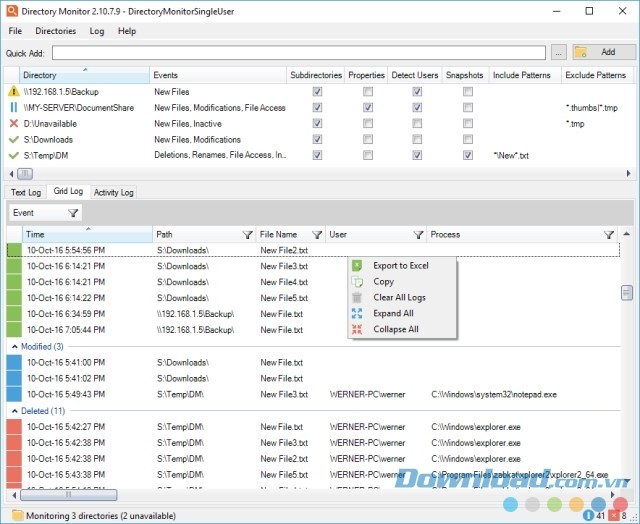Click the trash icon for Clear All Logs
This screenshot has height=524, width=640.
pyautogui.click(x=357, y=298)
